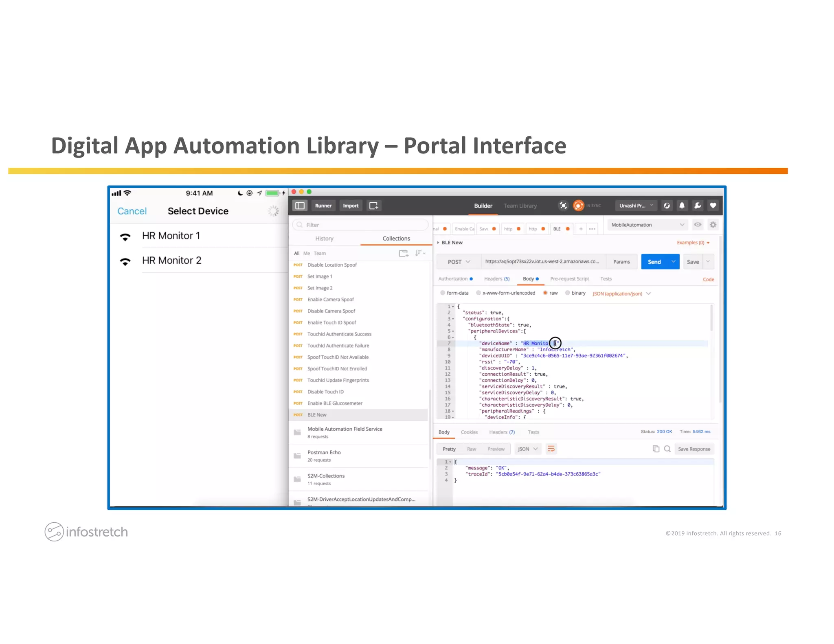Tap wifi icon beside HR Monitor 2
This screenshot has width=834, height=644.
point(125,261)
